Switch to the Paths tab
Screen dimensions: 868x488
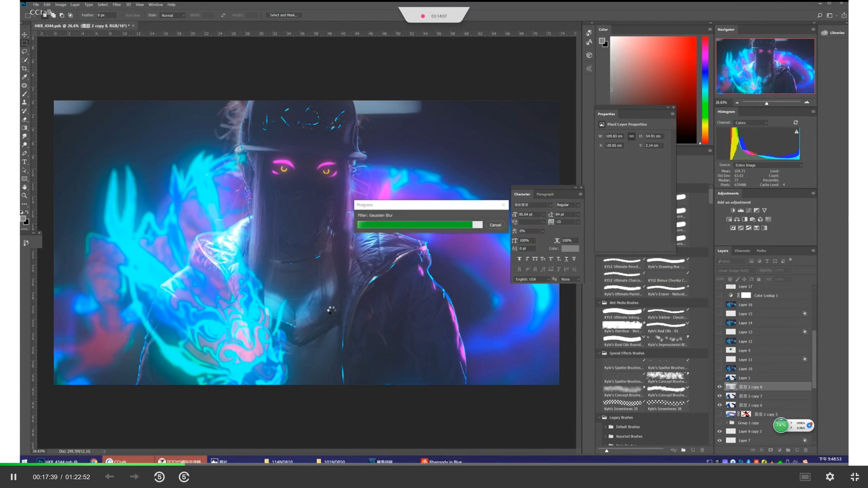[x=761, y=251]
